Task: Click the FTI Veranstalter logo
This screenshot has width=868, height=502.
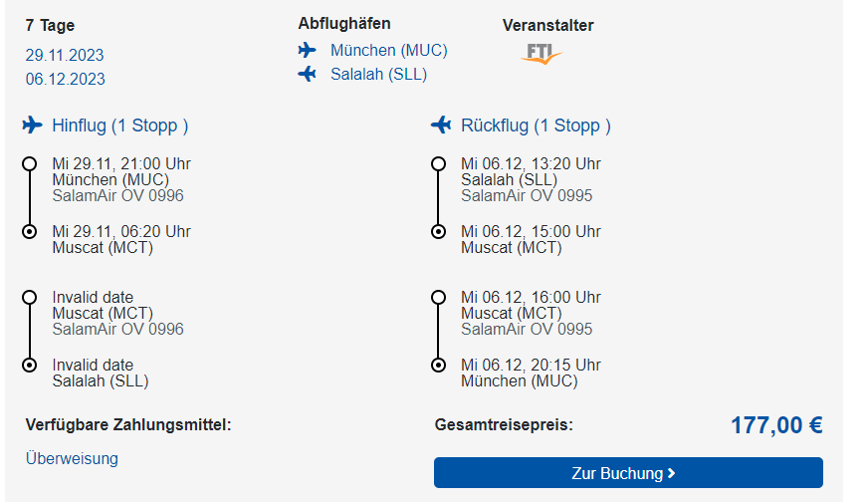Action: coord(541,53)
